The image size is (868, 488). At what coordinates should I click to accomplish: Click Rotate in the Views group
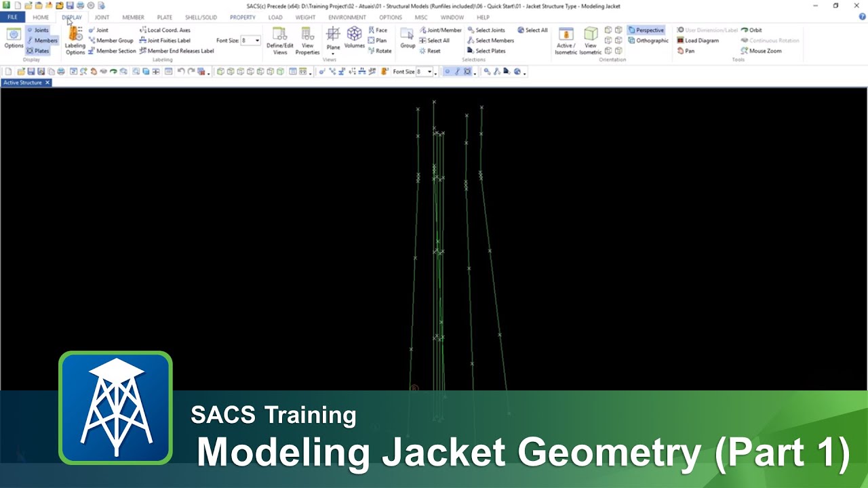[x=380, y=51]
